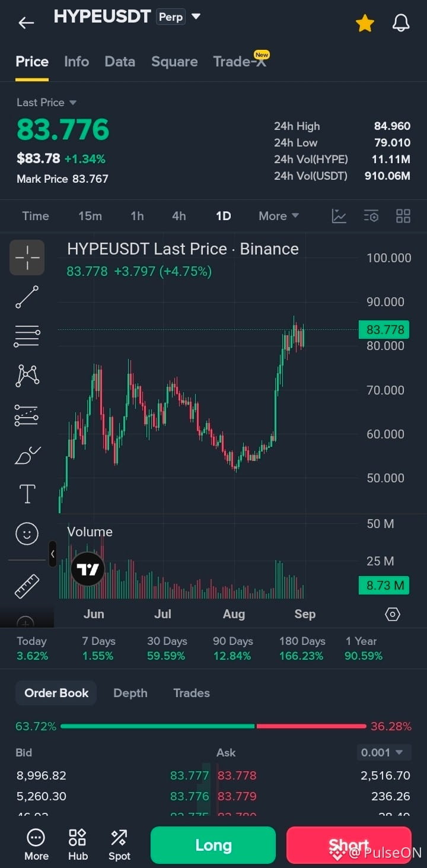The height and width of the screenshot is (868, 427).
Task: Click the 24h High 84.960 value
Action: click(x=392, y=126)
